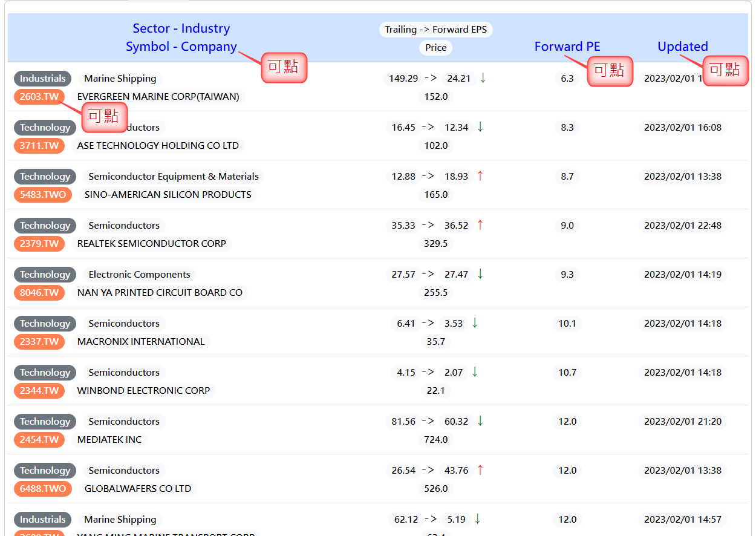The image size is (756, 536).
Task: Open the 2337.TW Macronix symbol
Action: [39, 342]
